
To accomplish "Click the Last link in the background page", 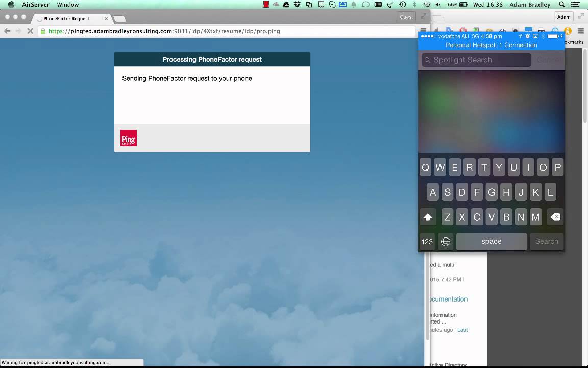I will [x=462, y=330].
